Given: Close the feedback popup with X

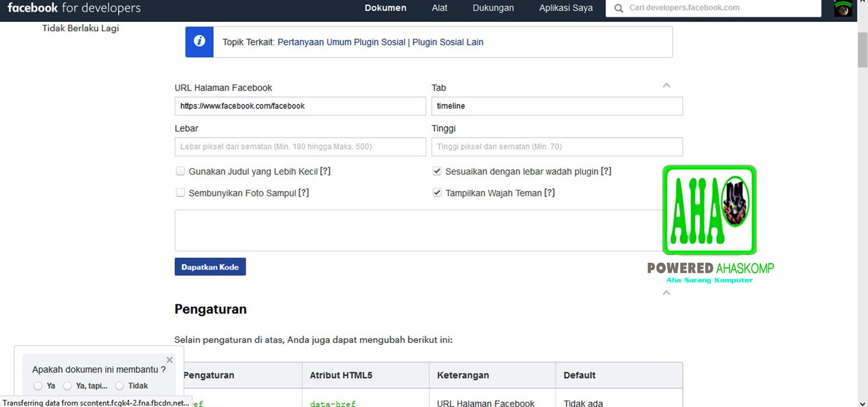Looking at the screenshot, I should click(x=170, y=360).
